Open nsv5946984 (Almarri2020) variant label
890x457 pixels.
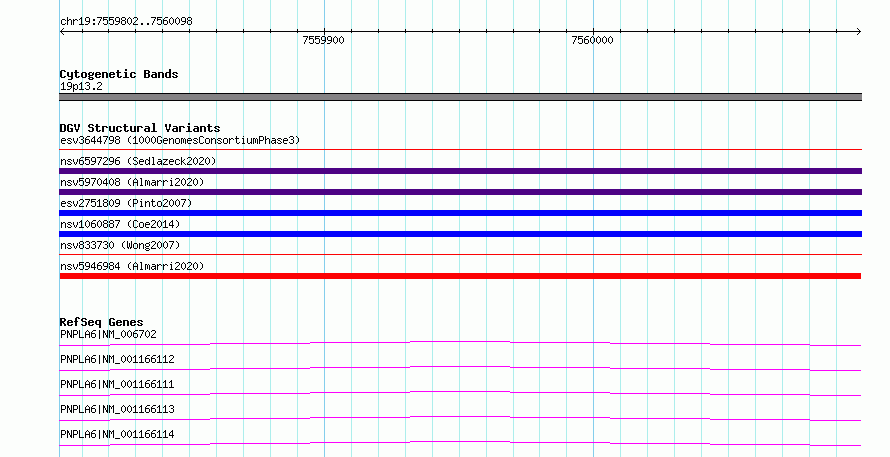[x=132, y=266]
